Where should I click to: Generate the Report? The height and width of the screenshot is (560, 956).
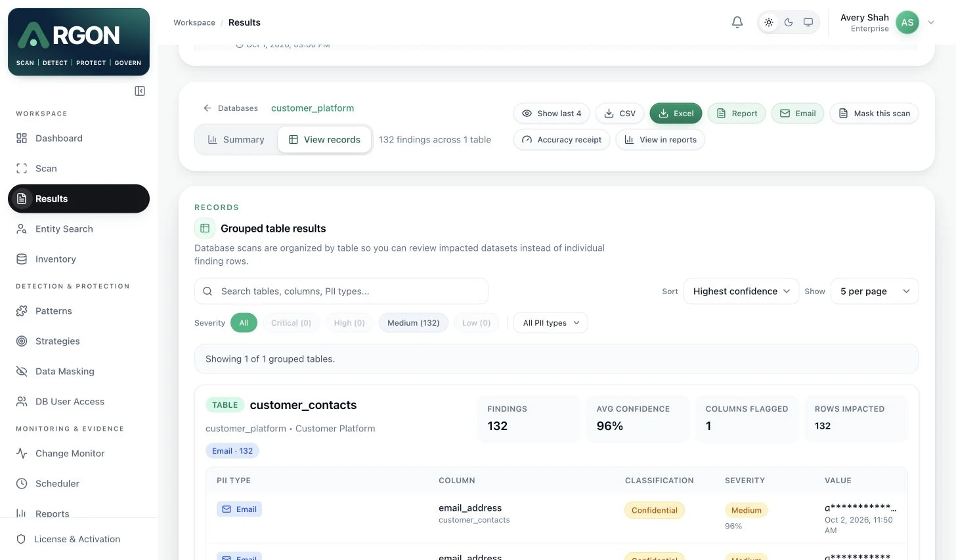pos(737,114)
